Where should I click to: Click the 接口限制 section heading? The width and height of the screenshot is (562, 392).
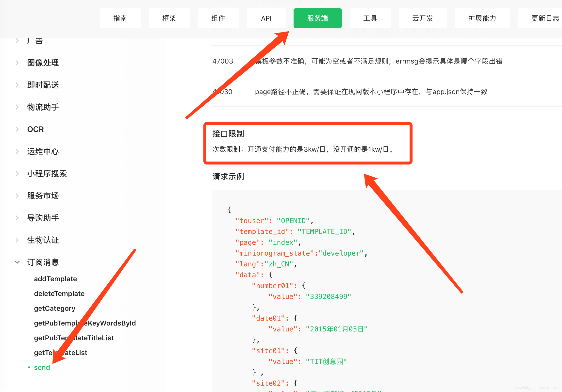[228, 134]
